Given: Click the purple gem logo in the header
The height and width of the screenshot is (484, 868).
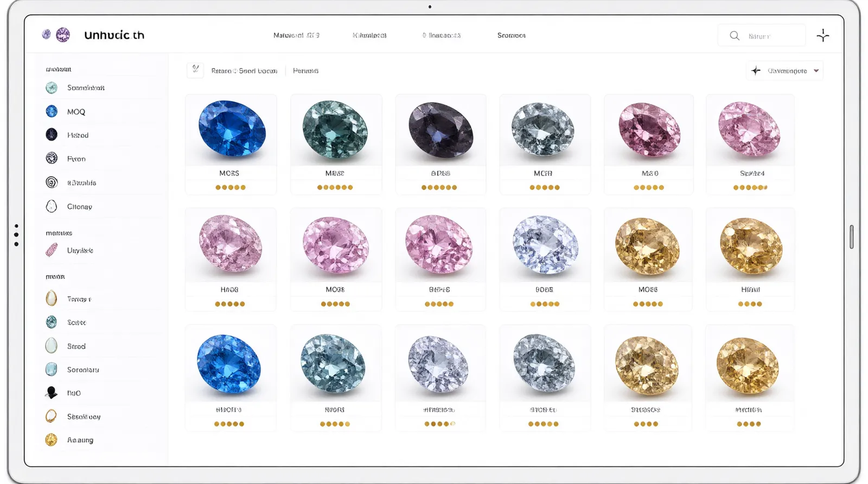Looking at the screenshot, I should coord(63,35).
